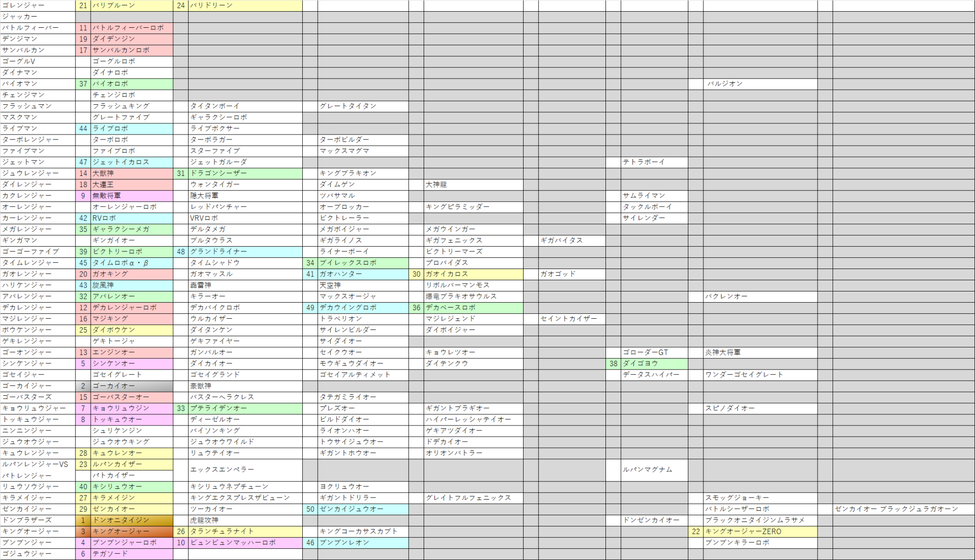Click rank number 50 beside ゼンカイジュウオー

pyautogui.click(x=310, y=509)
